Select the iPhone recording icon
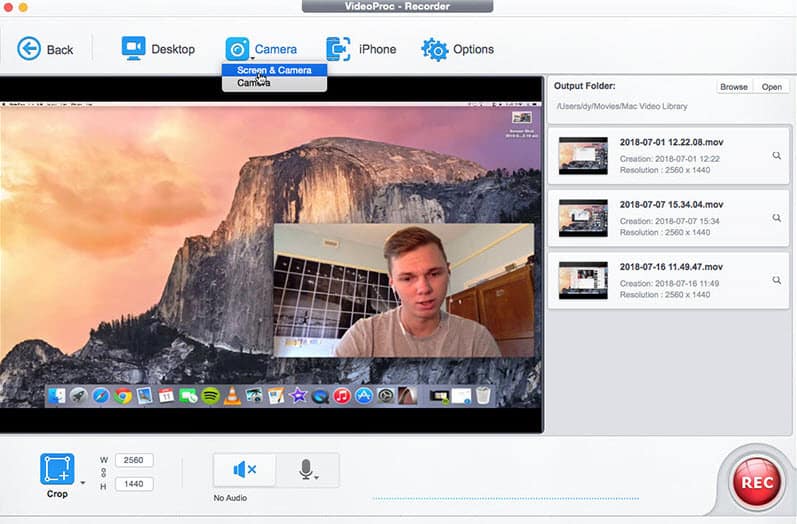797x524 pixels. 338,48
